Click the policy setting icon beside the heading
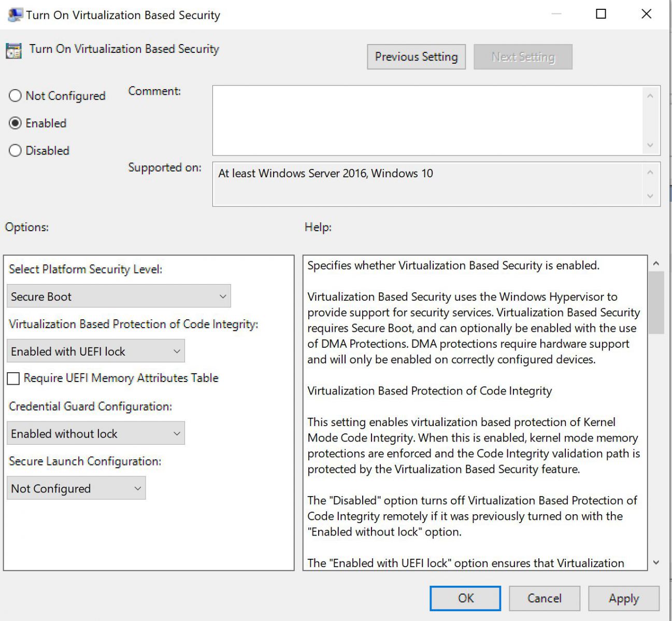 pos(13,50)
